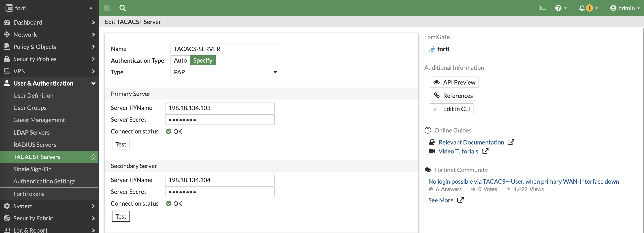Favorite TACACS+ Servers with star icon

tap(93, 157)
